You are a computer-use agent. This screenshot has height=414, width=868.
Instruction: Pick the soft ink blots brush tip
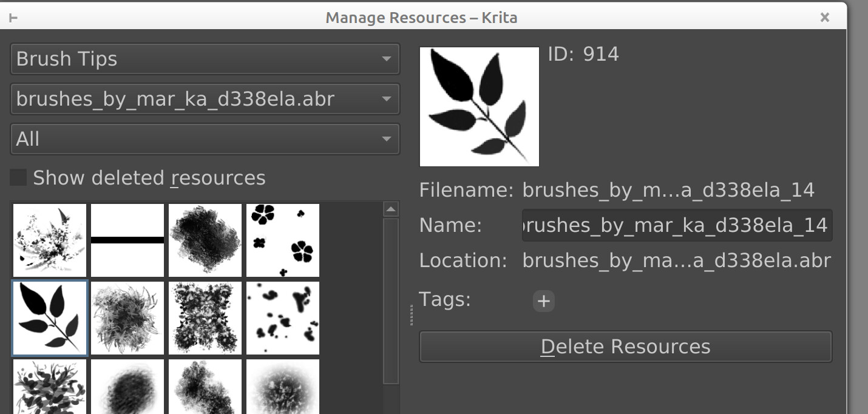[x=283, y=318]
